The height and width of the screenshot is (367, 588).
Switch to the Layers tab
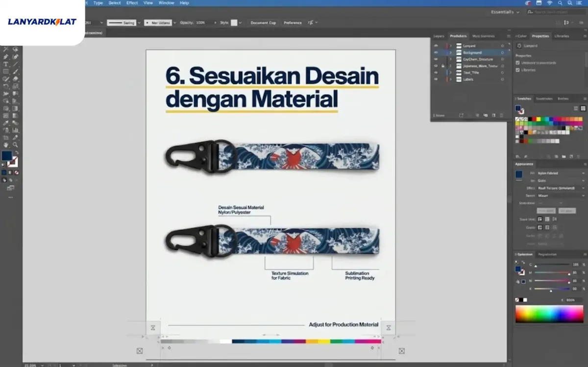pos(439,36)
